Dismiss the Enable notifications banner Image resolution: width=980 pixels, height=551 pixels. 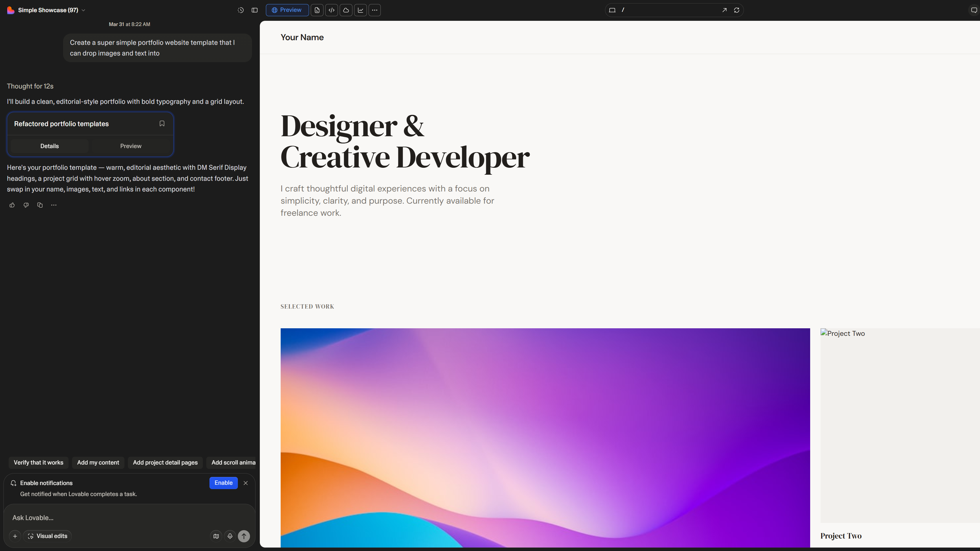pyautogui.click(x=245, y=483)
